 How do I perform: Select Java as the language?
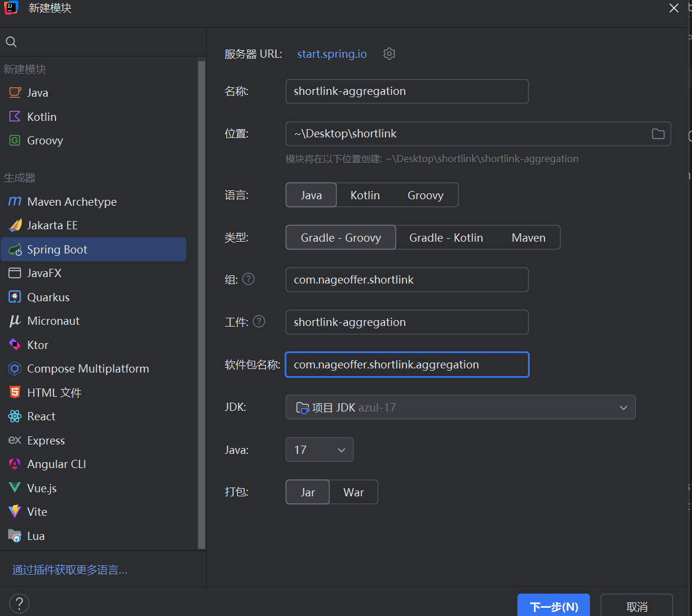311,195
